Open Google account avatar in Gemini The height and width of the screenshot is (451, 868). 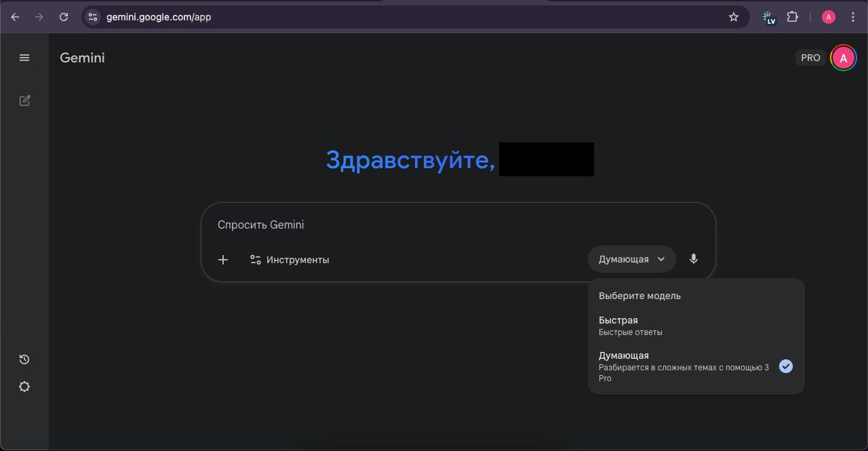tap(843, 58)
